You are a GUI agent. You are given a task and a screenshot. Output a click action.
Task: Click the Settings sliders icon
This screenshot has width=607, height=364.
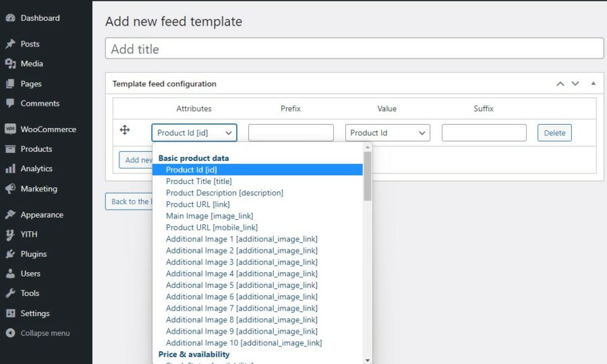point(10,313)
